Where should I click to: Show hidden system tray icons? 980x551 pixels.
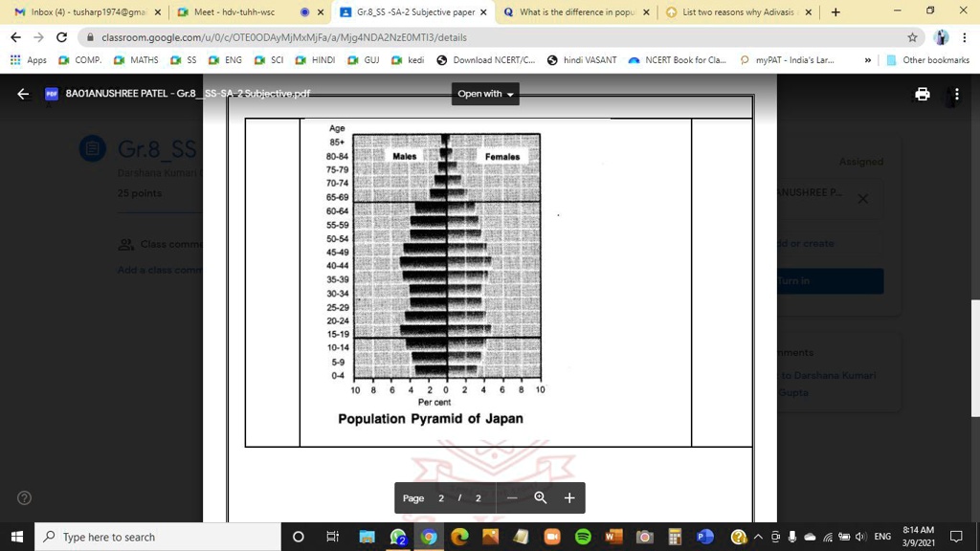point(757,537)
